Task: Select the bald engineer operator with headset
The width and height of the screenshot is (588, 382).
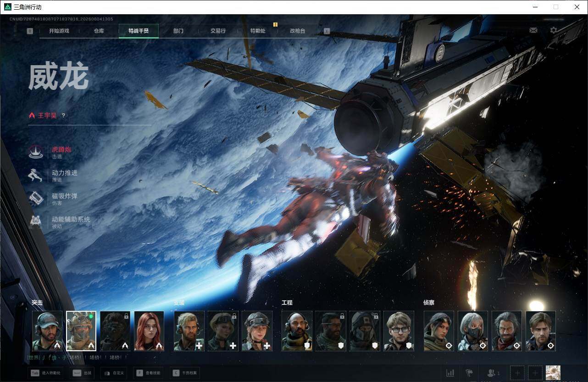Action: pos(297,331)
